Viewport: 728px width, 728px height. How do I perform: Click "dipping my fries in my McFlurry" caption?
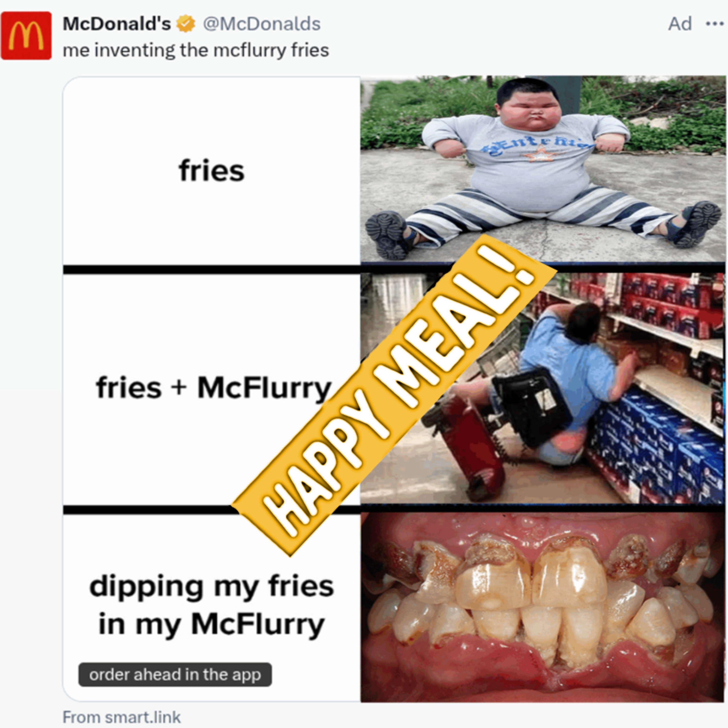point(211,605)
